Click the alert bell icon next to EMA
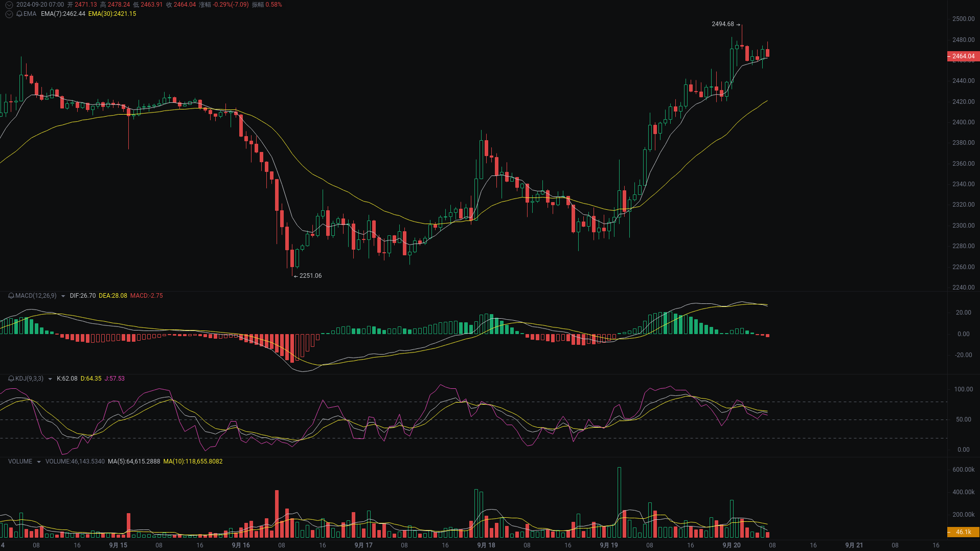 coord(20,14)
